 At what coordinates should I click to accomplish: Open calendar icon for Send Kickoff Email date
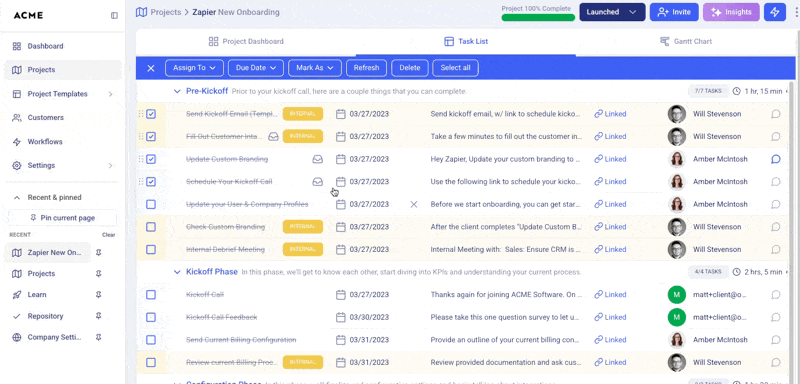point(341,114)
